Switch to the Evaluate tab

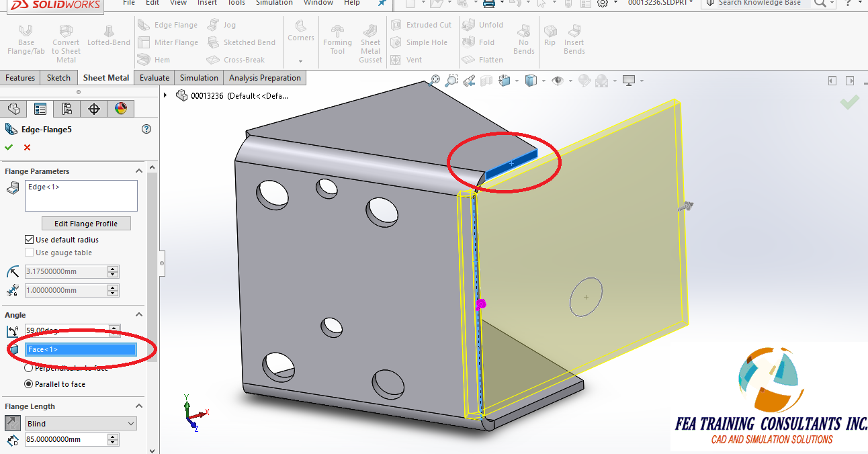pos(154,77)
